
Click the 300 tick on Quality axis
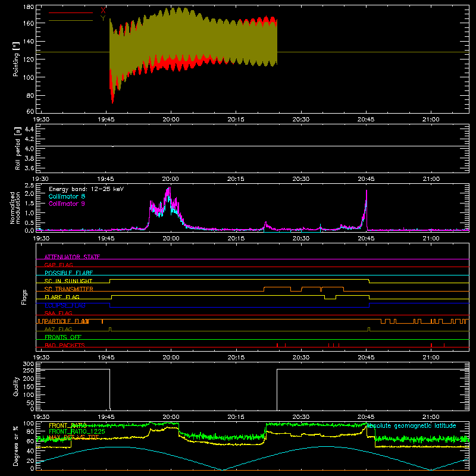coord(29,364)
